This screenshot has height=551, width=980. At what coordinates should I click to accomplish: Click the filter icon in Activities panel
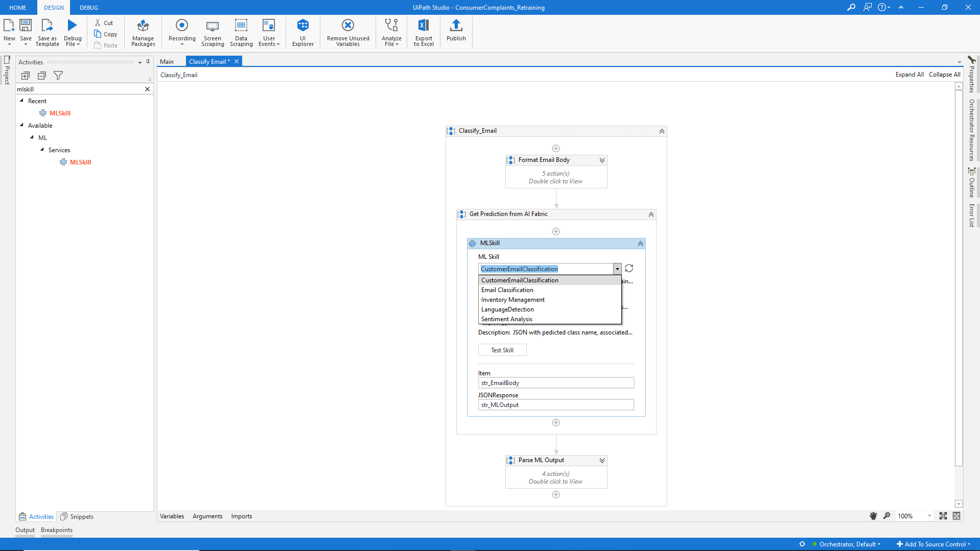(58, 76)
